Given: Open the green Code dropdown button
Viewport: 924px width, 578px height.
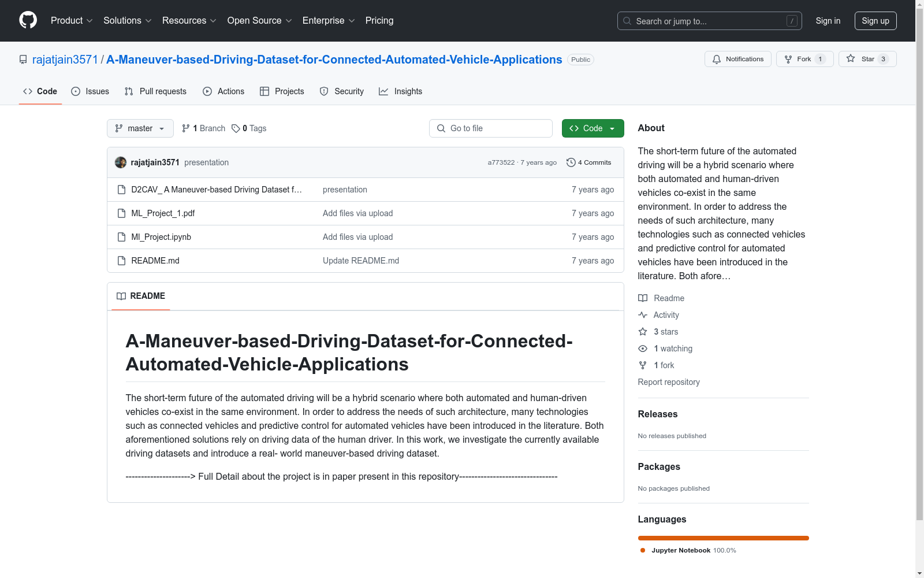Looking at the screenshot, I should tap(593, 128).
